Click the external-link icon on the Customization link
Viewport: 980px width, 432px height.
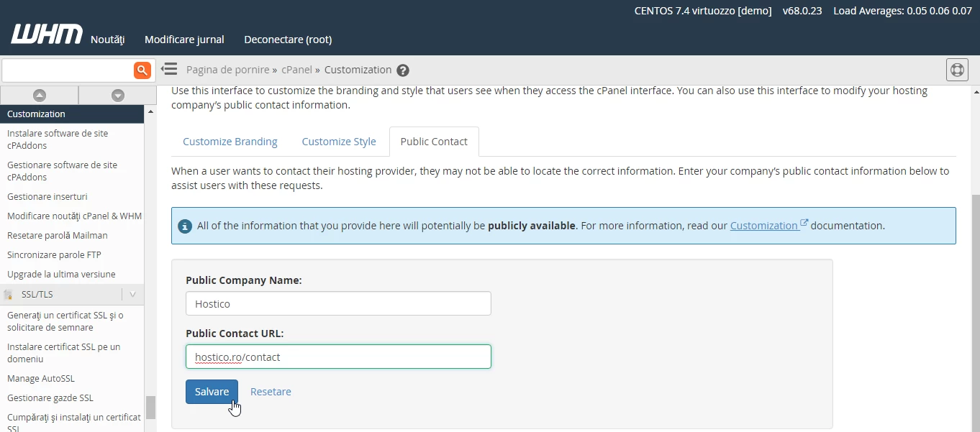pyautogui.click(x=804, y=222)
